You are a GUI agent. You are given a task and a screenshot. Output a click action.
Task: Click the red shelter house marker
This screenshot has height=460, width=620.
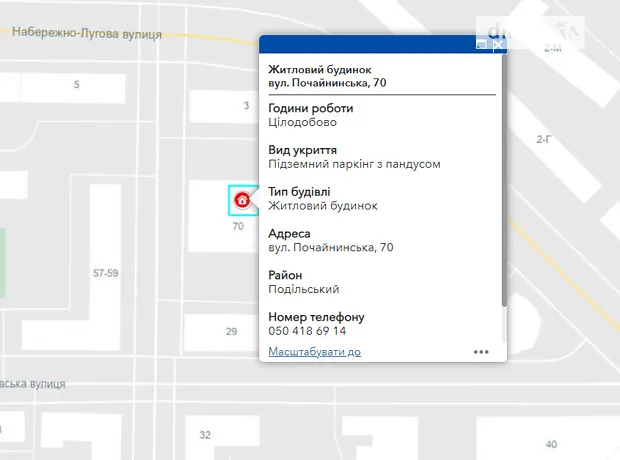pos(242,200)
